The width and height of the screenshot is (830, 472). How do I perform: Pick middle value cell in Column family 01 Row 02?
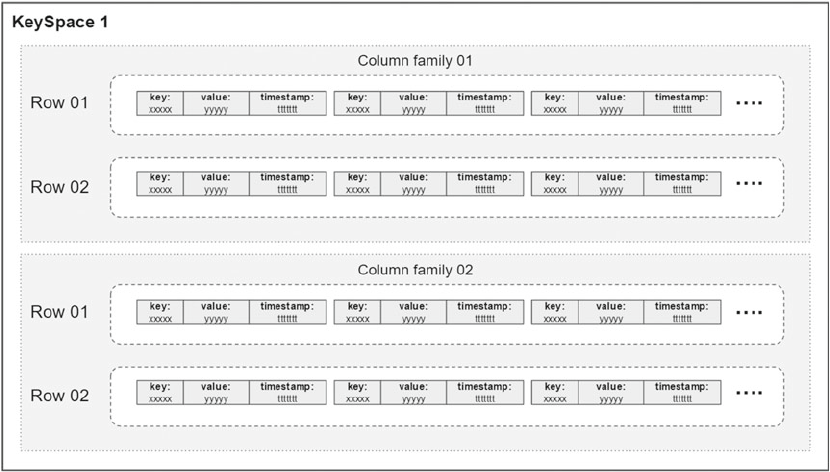(413, 184)
